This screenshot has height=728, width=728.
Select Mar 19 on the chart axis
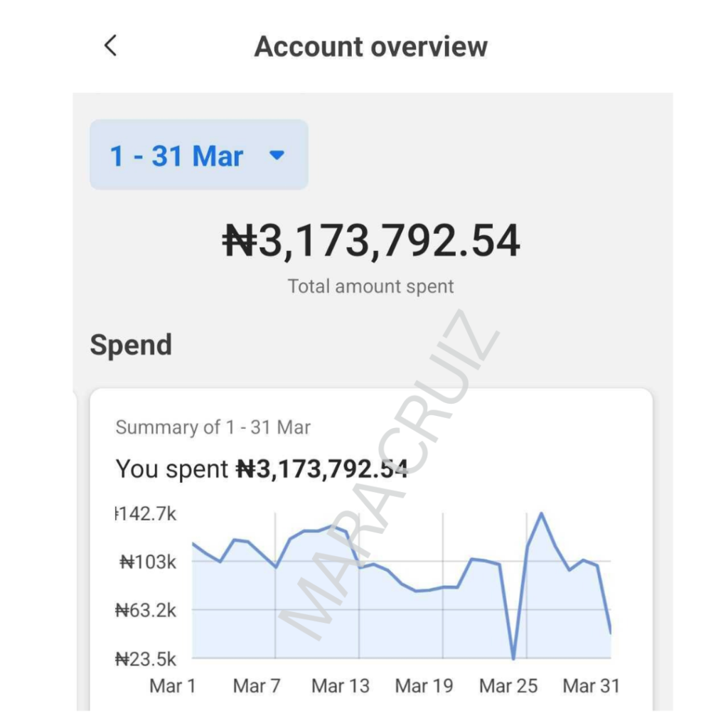point(424,686)
